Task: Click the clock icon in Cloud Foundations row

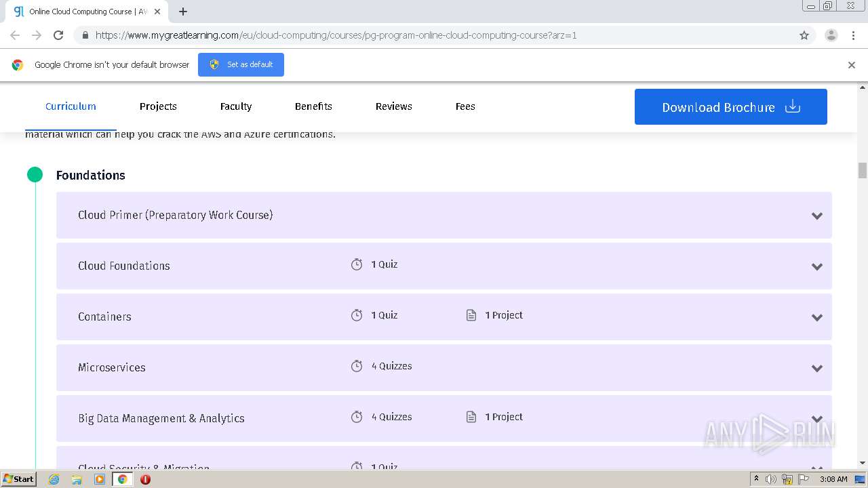Action: (357, 264)
